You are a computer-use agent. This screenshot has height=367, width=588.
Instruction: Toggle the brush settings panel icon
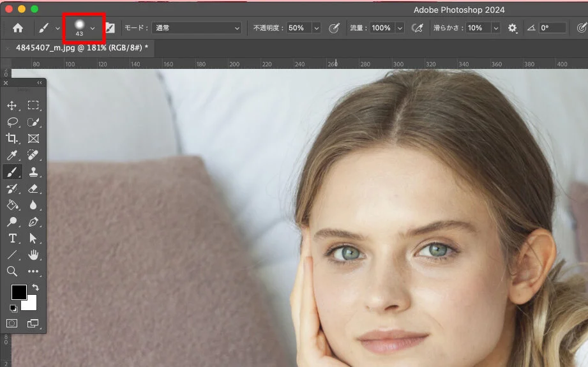(110, 28)
